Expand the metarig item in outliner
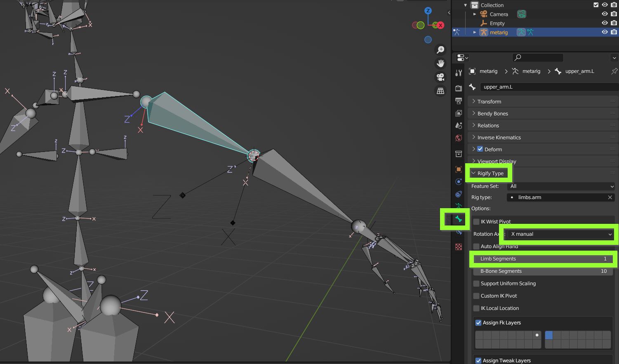Screen dimensions: 619x364 475,32
